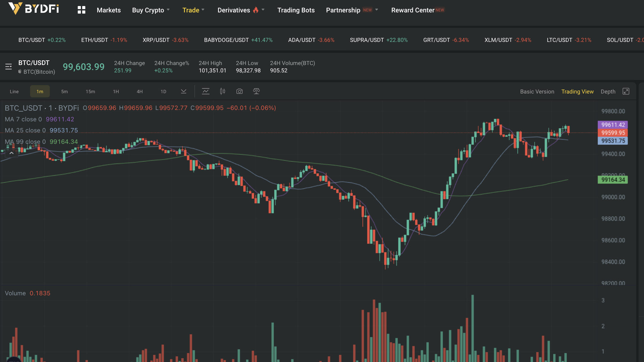Image resolution: width=644 pixels, height=362 pixels.
Task: Take a chart snapshot with the camera icon
Action: click(x=239, y=91)
